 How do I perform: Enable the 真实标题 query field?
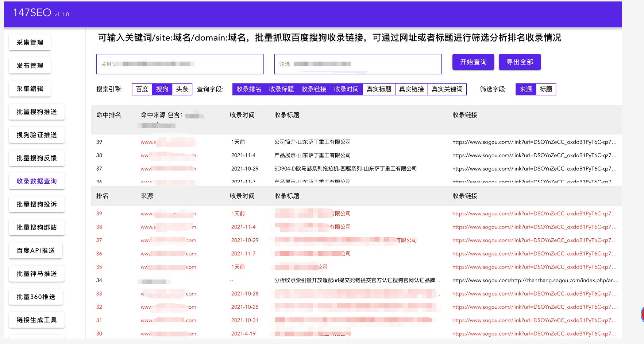point(379,89)
